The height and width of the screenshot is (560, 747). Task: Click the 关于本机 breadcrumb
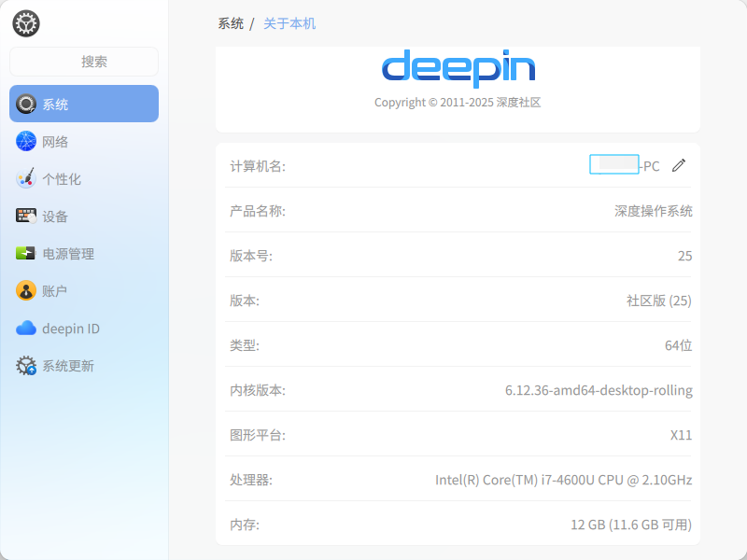click(289, 23)
